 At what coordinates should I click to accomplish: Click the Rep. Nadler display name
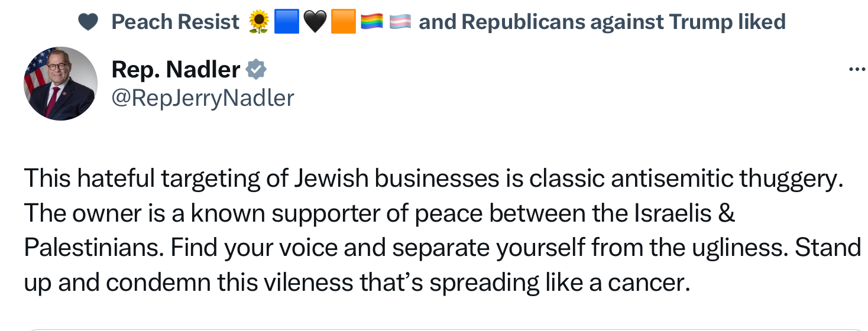coord(176,70)
